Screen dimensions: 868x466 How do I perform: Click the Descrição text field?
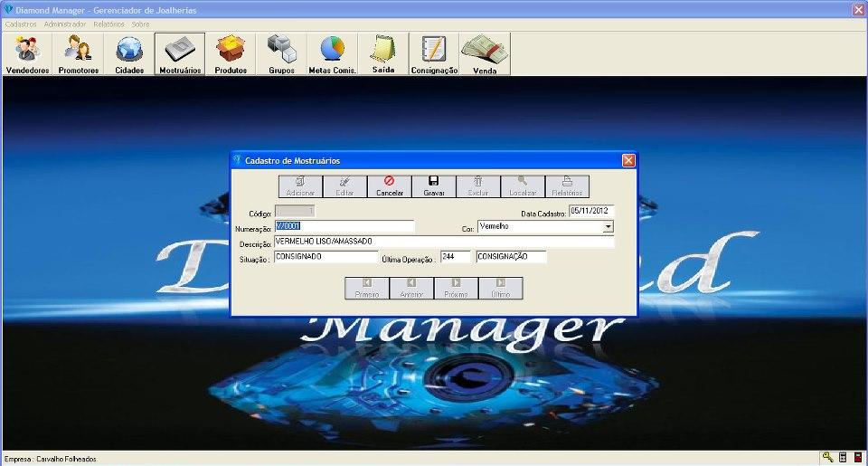[x=443, y=242]
